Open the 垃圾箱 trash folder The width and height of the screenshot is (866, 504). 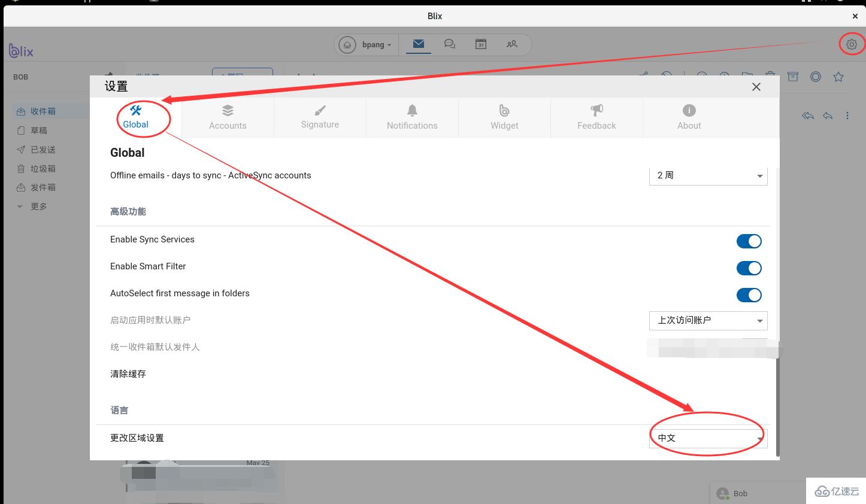point(44,169)
